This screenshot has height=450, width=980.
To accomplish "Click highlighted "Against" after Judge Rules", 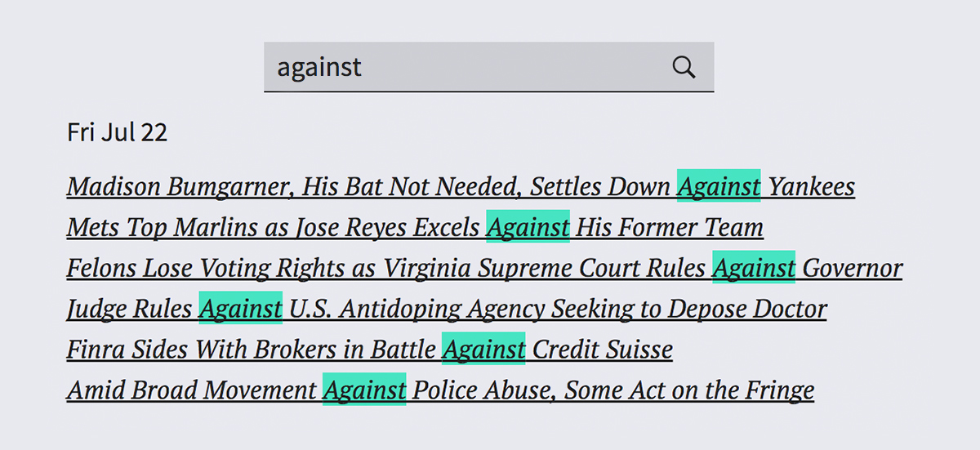I will 241,309.
